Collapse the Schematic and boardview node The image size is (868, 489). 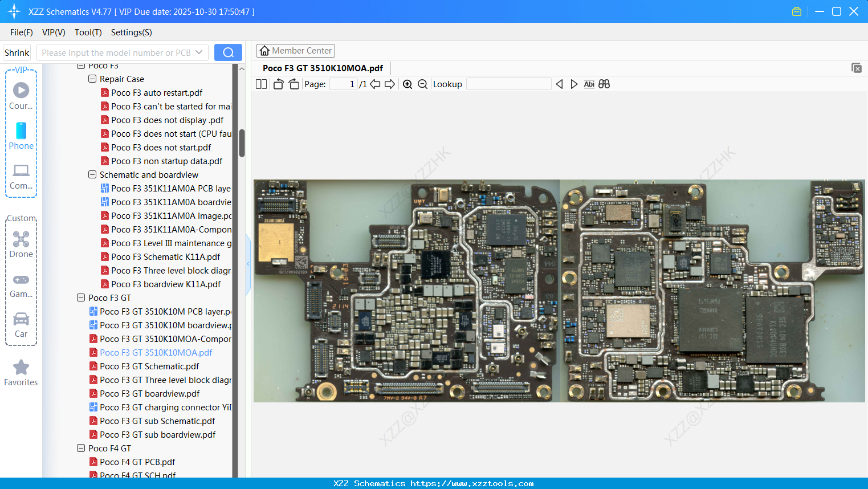[x=92, y=175]
